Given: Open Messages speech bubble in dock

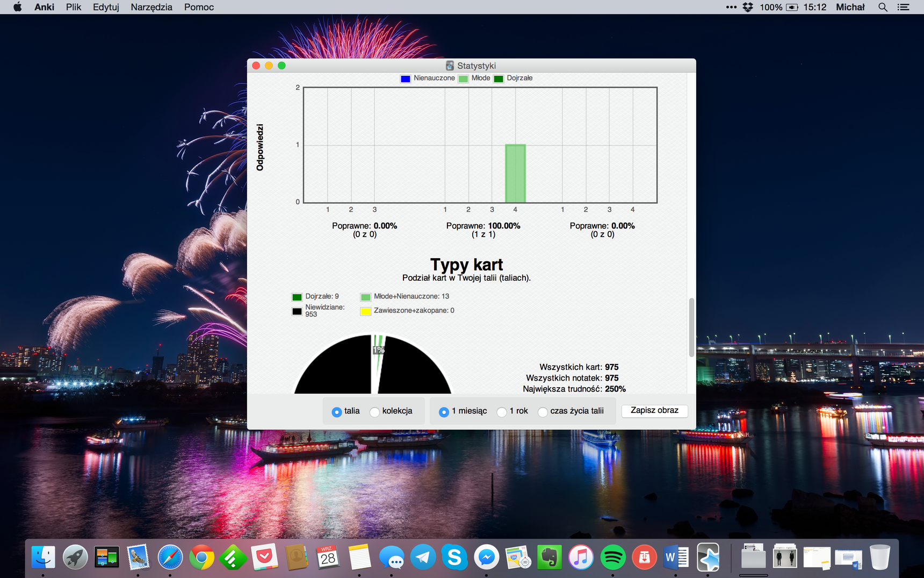Looking at the screenshot, I should (x=391, y=558).
